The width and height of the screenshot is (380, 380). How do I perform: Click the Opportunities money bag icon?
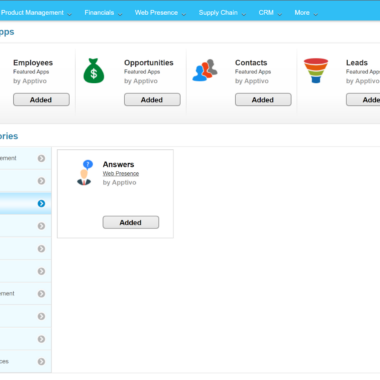[x=94, y=71]
